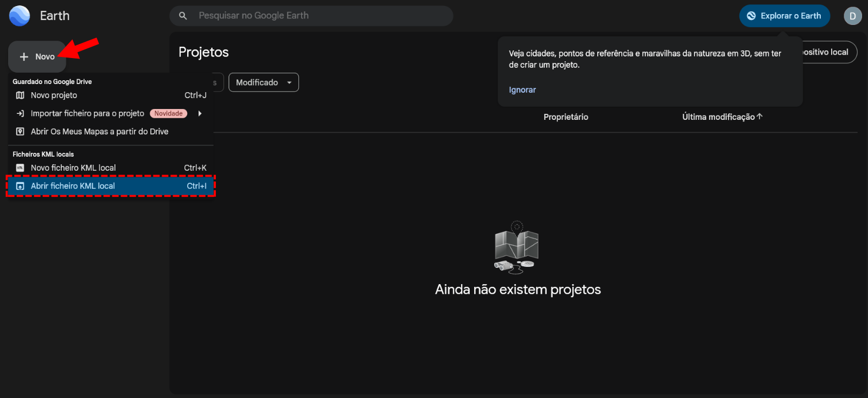
Task: Click the Google Earth logo icon
Action: pos(20,16)
